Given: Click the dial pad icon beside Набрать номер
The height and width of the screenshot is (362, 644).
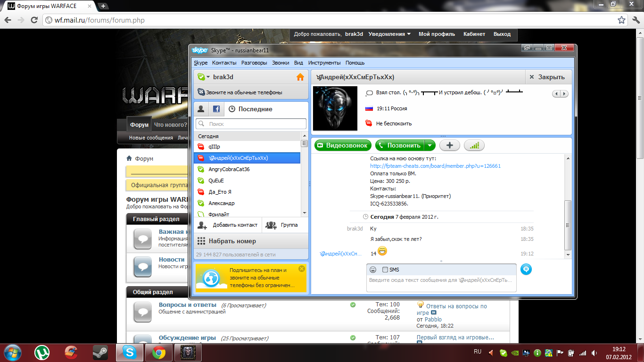Looking at the screenshot, I should 201,241.
